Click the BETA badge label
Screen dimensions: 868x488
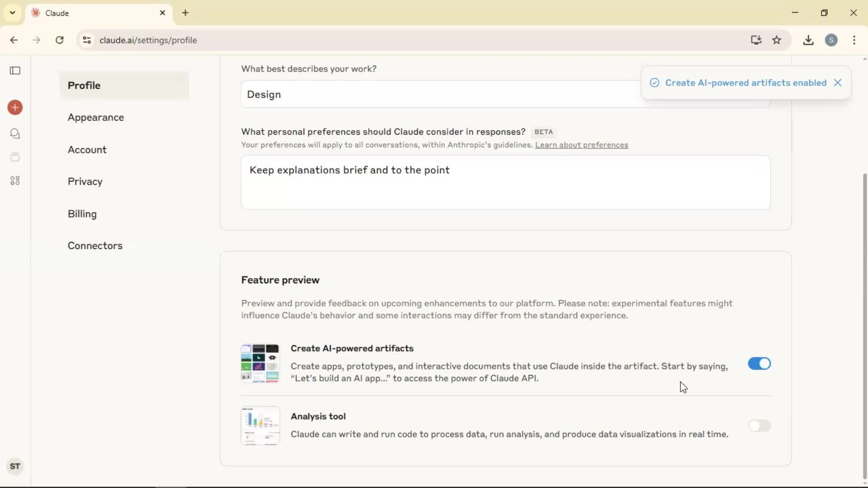tap(543, 132)
